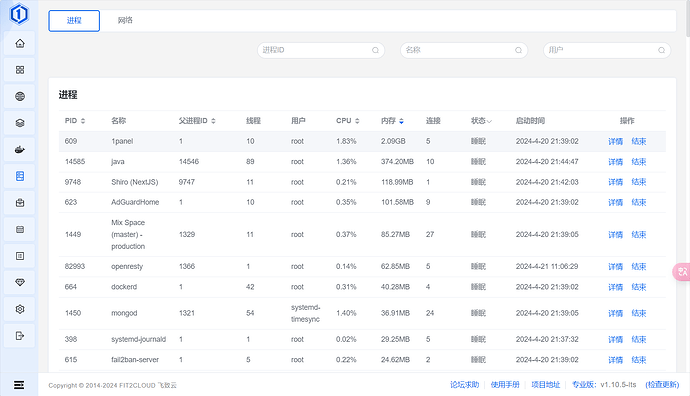Open the home icon in sidebar
Image resolution: width=690 pixels, height=396 pixels.
pos(20,44)
